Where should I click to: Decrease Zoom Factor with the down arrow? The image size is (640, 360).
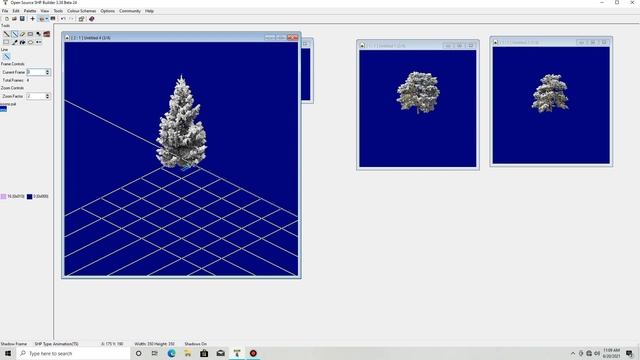tap(47, 98)
